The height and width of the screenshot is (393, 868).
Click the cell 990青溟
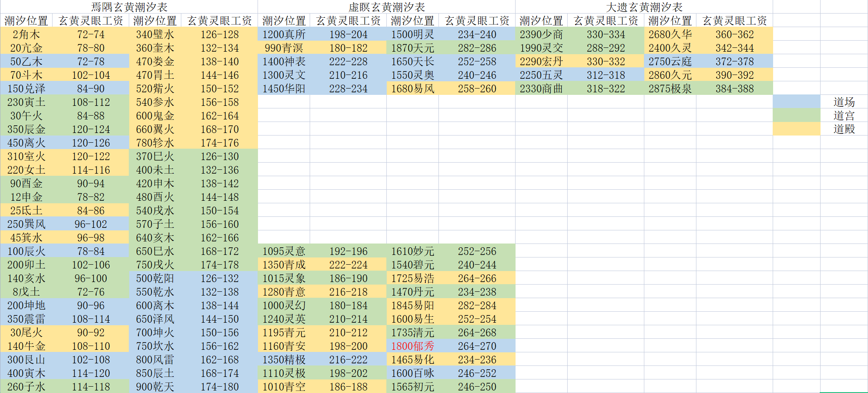coord(284,47)
